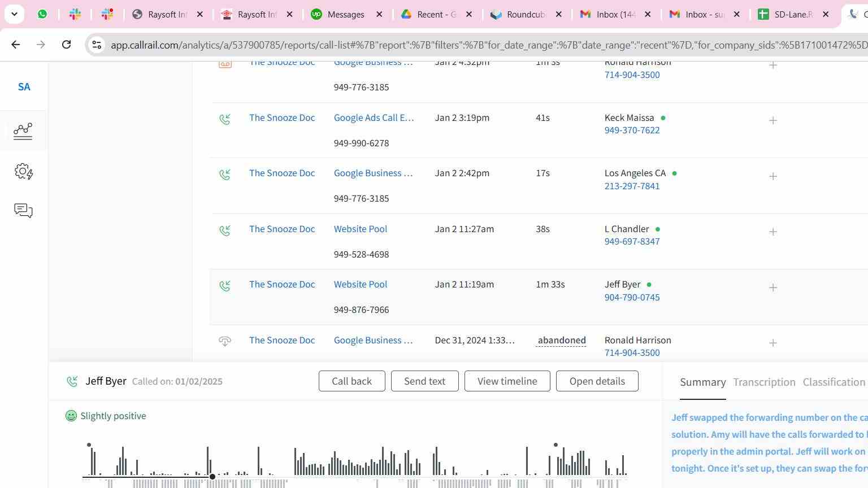Open The Snooze Doc link in L Chandler row
This screenshot has width=868, height=488.
282,229
